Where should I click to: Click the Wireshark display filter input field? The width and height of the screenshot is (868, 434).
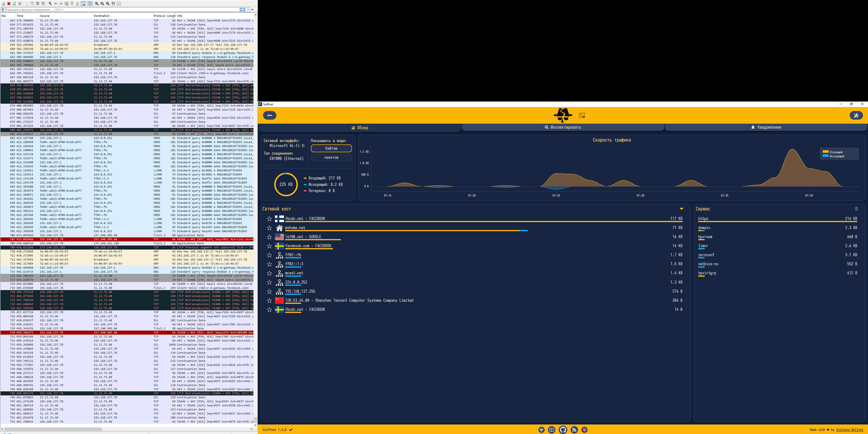click(119, 9)
